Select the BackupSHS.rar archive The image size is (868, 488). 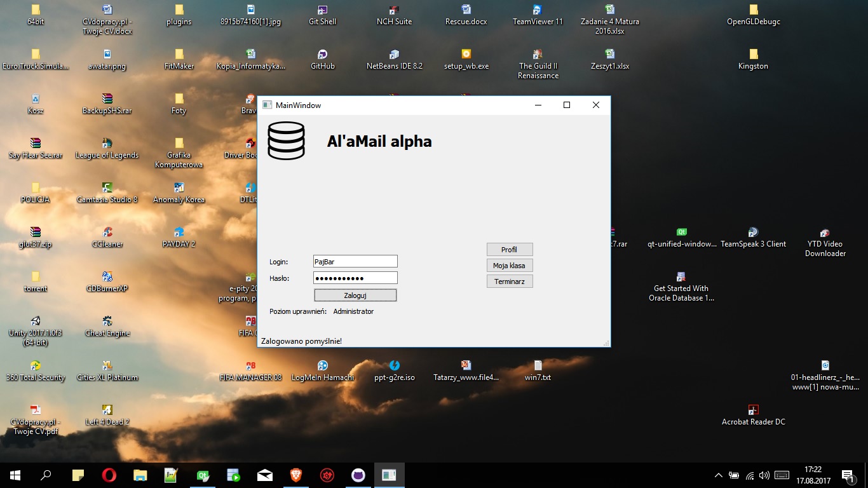[x=107, y=104]
